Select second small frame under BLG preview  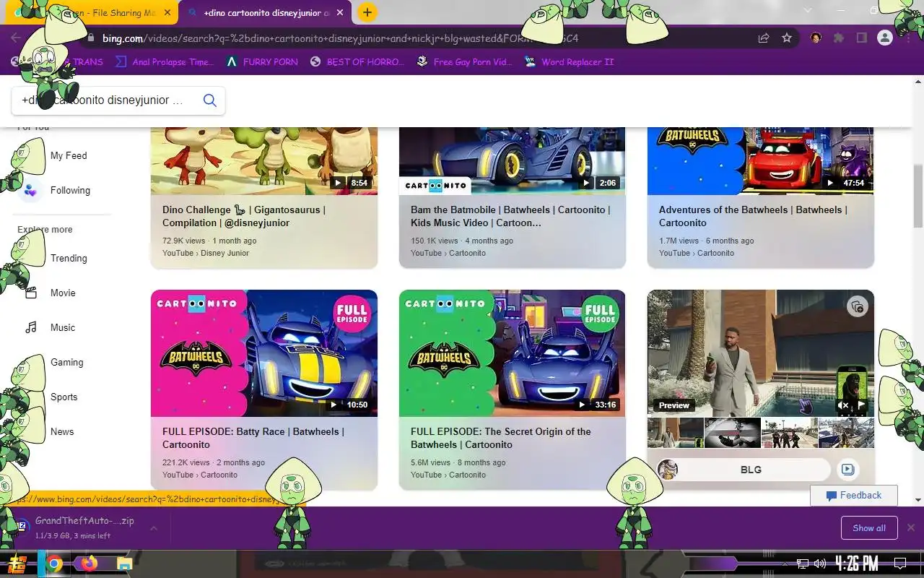coord(733,433)
